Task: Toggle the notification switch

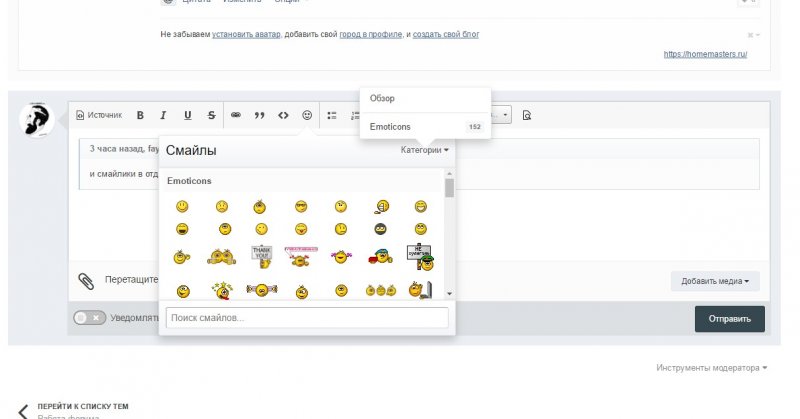Action: click(89, 318)
